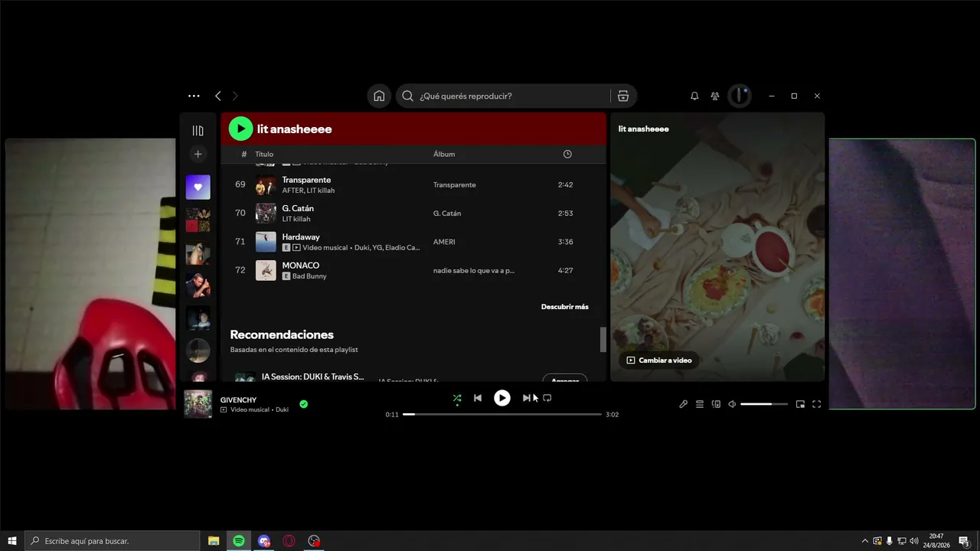Click the tracklist vertical scrollbar

pyautogui.click(x=603, y=340)
